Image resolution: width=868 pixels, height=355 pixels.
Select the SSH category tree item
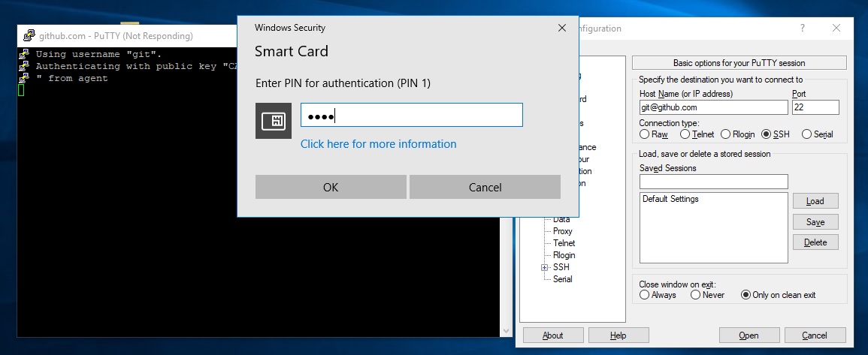tap(561, 267)
